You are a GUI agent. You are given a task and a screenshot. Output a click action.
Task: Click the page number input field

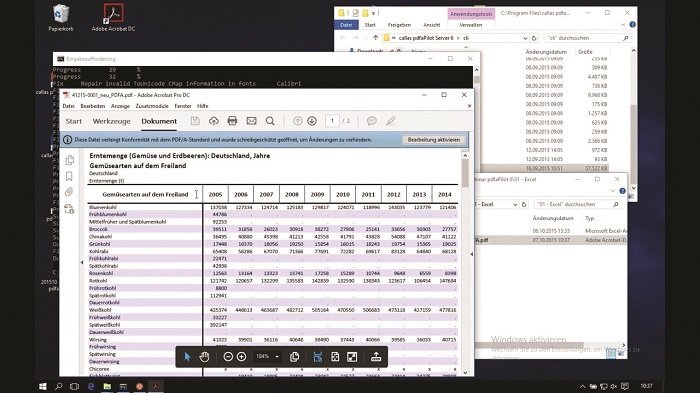[332, 121]
